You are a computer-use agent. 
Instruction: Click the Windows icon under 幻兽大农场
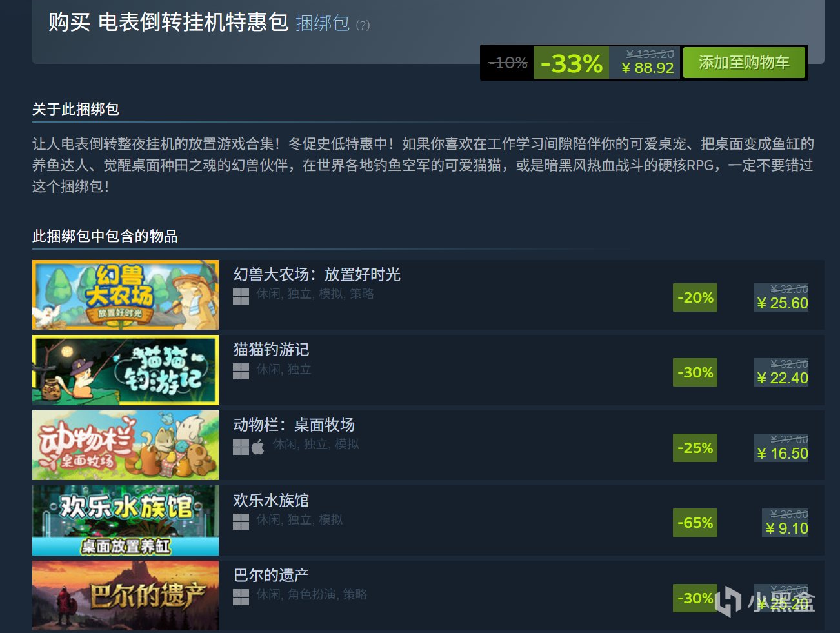click(x=241, y=296)
